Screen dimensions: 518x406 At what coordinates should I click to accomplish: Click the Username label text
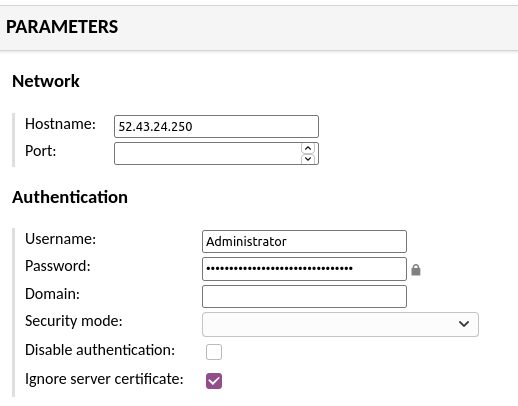click(60, 239)
